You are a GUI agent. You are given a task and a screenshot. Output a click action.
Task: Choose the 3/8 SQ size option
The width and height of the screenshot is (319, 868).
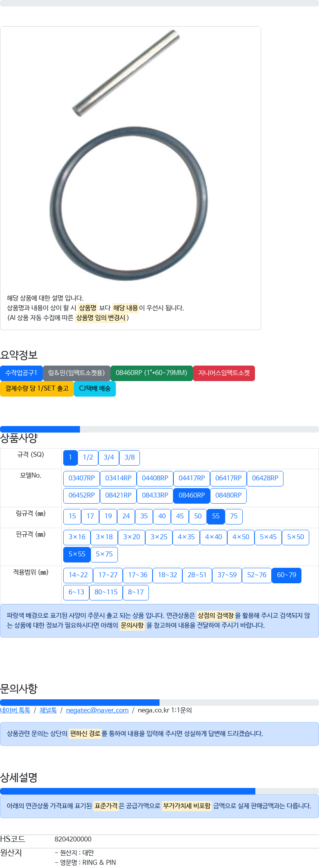129,457
